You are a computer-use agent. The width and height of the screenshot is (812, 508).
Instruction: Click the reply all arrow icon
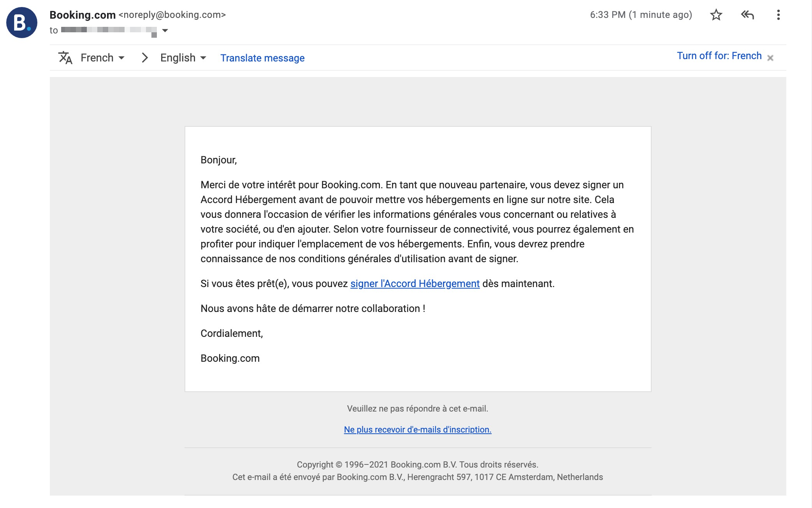(x=747, y=15)
